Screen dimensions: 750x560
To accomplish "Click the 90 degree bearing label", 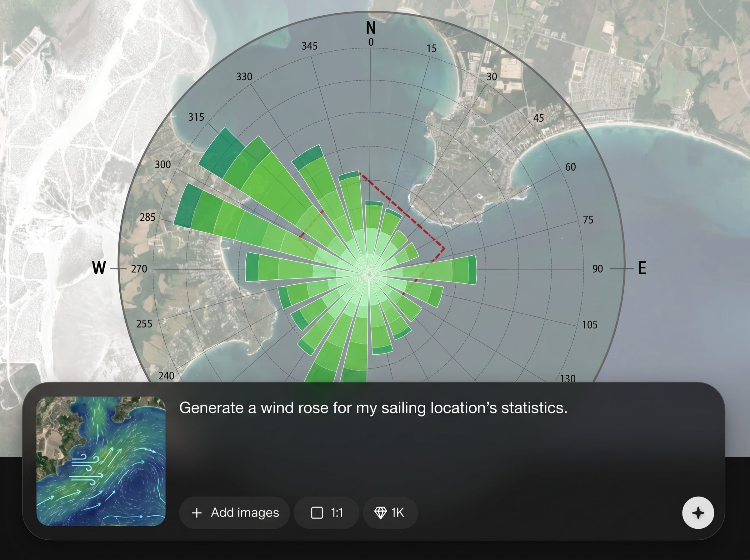I will coord(597,269).
